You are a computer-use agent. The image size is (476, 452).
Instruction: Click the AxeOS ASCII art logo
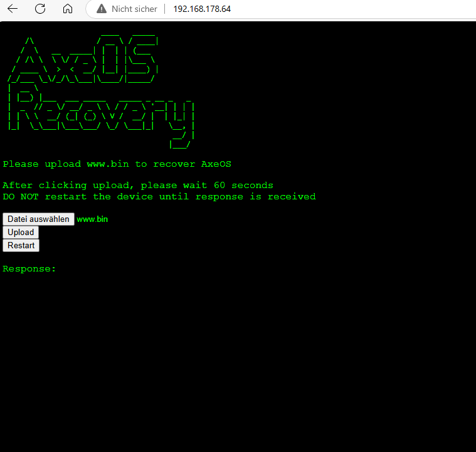pos(83,59)
